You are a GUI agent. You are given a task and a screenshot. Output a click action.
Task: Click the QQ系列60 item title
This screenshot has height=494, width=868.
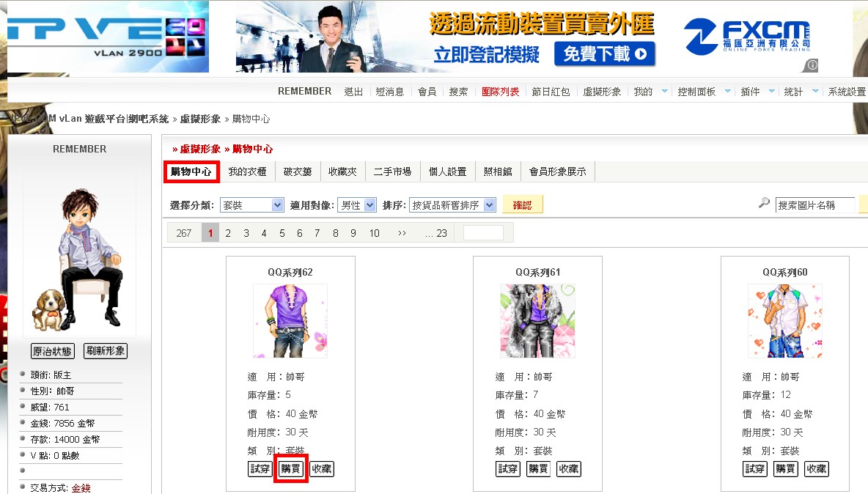coord(785,272)
